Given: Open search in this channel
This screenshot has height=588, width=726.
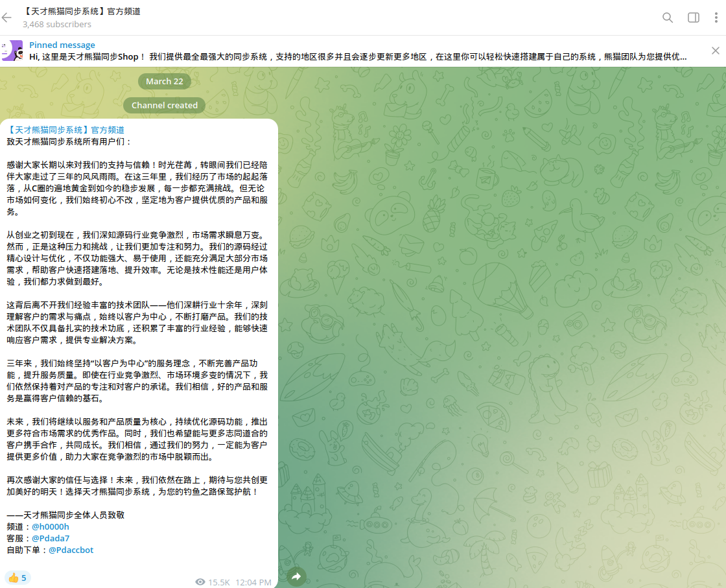Looking at the screenshot, I should click(667, 18).
